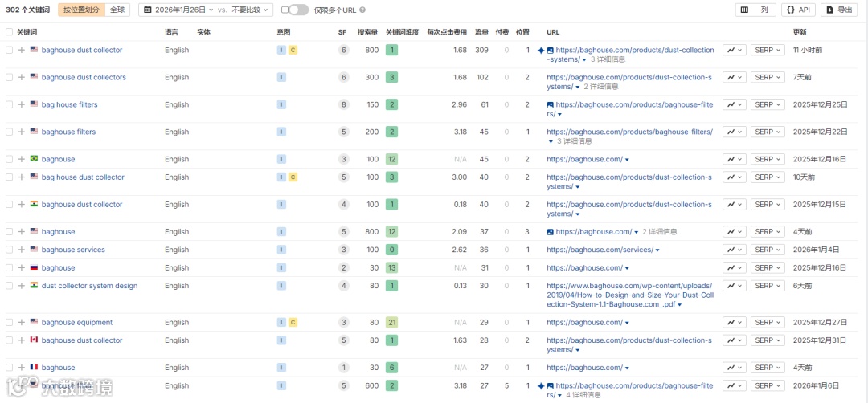868x403 pixels.
Task: Sort by 位置 column header
Action: [x=522, y=32]
